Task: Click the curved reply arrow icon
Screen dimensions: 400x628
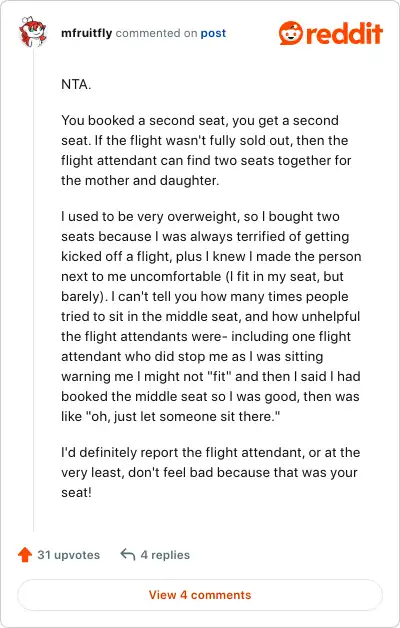Action: pyautogui.click(x=128, y=555)
